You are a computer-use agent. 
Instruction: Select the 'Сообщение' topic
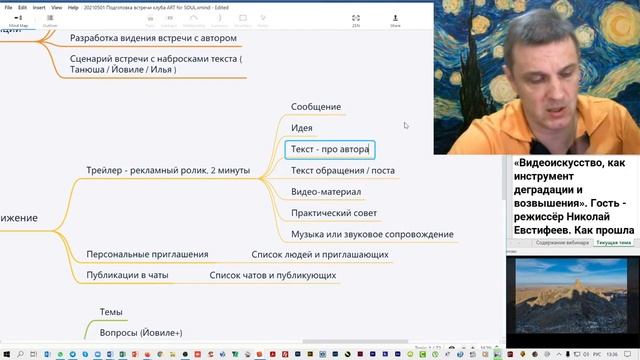coord(316,107)
